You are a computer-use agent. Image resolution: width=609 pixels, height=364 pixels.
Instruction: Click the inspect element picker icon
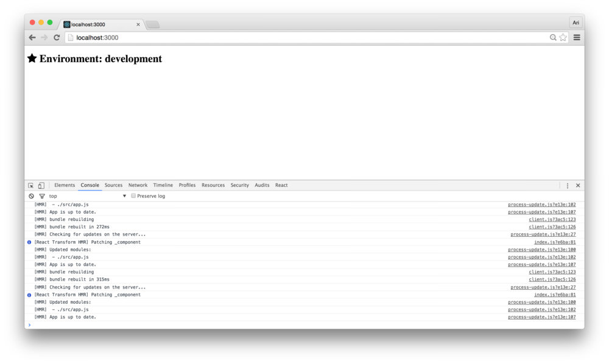click(31, 186)
